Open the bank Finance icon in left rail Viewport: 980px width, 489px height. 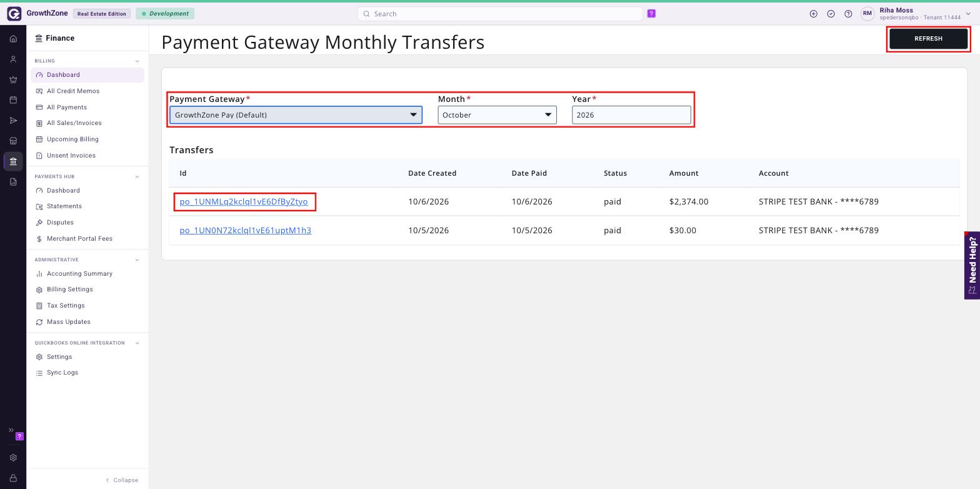coord(13,161)
